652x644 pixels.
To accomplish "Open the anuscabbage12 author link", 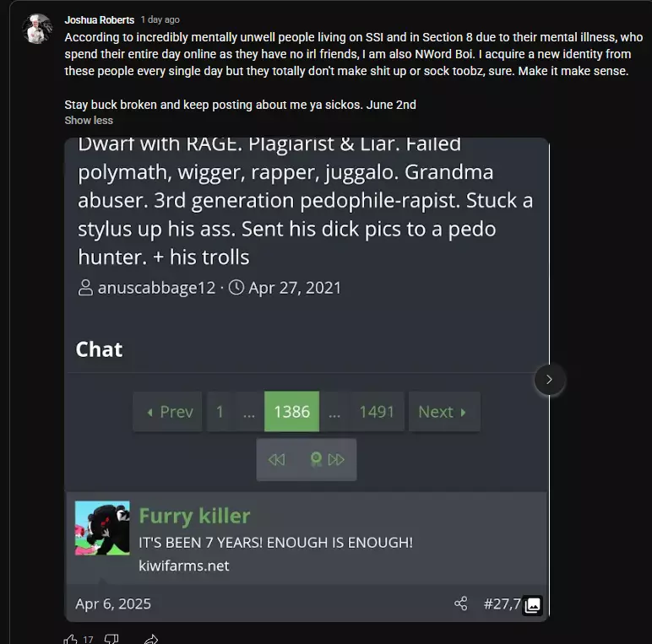I will pos(156,288).
